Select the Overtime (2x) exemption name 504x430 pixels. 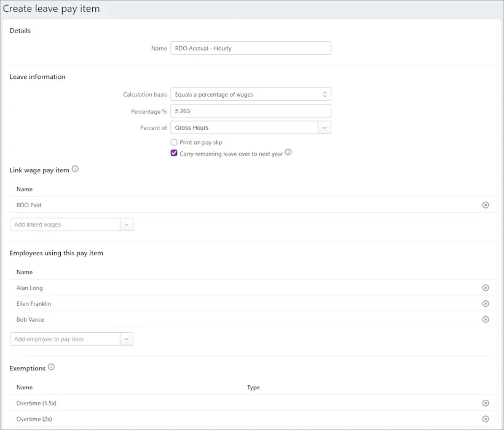[x=34, y=419]
